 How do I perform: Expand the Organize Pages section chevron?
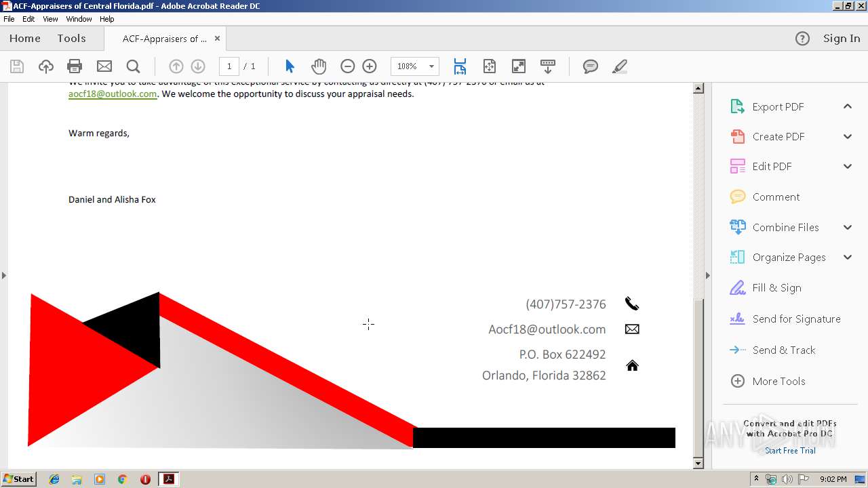click(x=848, y=257)
